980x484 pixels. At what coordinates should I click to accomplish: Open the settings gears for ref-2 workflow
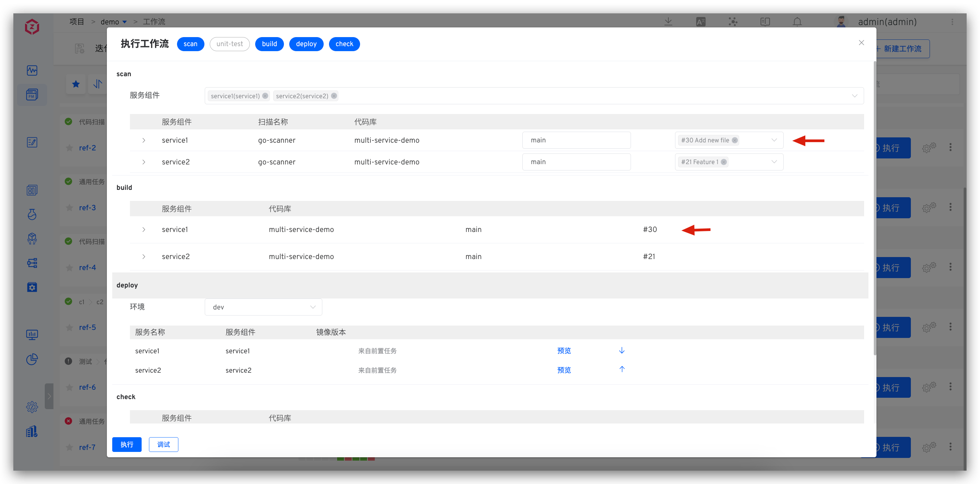coord(929,148)
